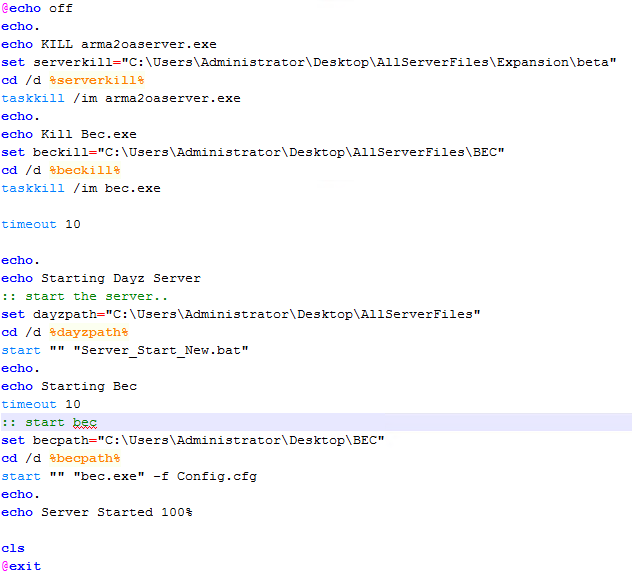Click the first 'timeout 10' line after taskkill bec.exe
This screenshot has height=580, width=632.
click(x=41, y=224)
